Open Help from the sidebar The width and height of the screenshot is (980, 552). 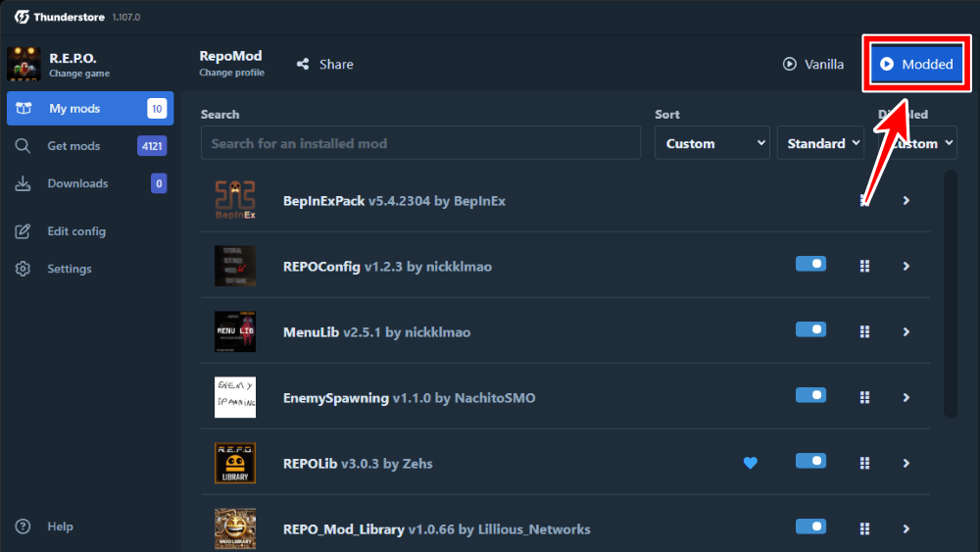click(59, 527)
